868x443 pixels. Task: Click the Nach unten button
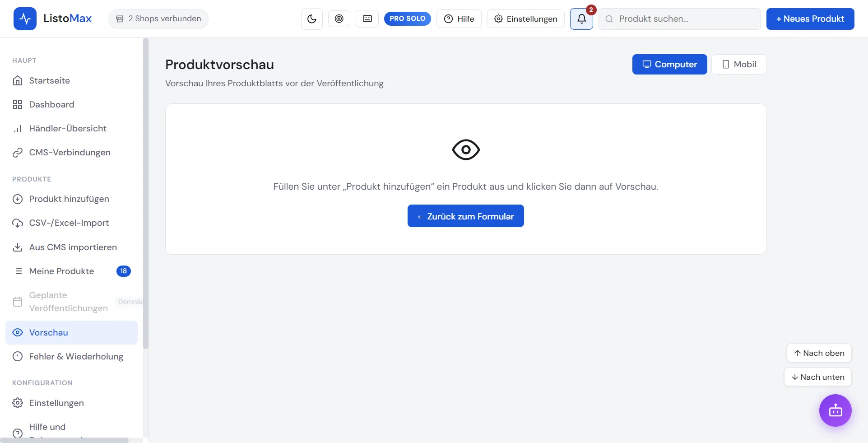pos(817,377)
